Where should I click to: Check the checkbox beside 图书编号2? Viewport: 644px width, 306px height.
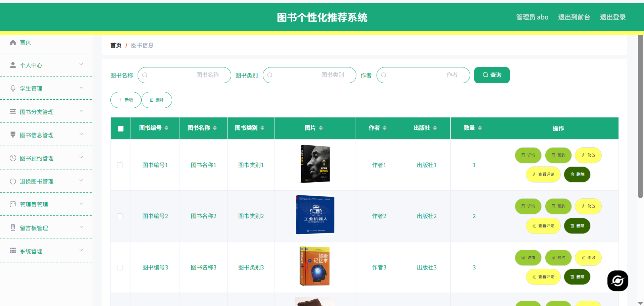[x=120, y=216]
